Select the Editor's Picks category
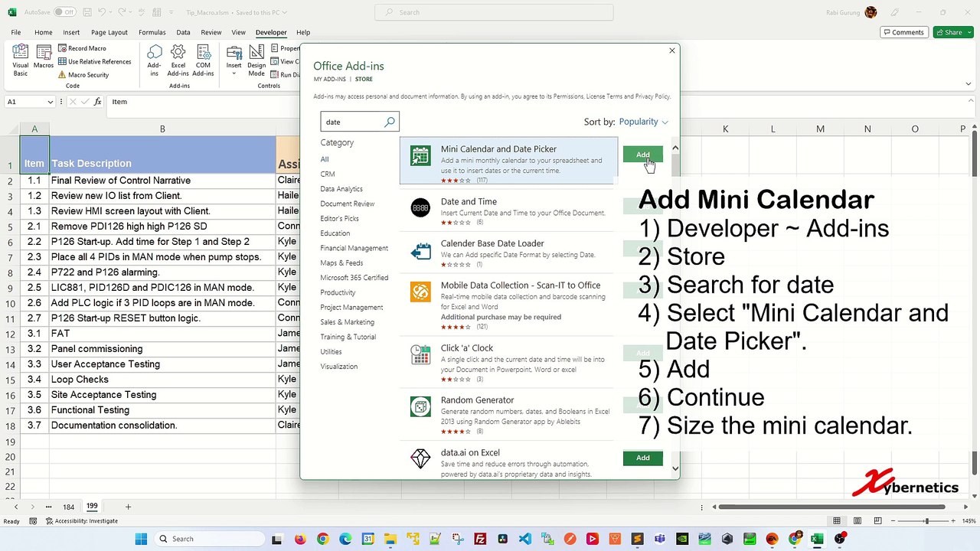 pyautogui.click(x=339, y=219)
